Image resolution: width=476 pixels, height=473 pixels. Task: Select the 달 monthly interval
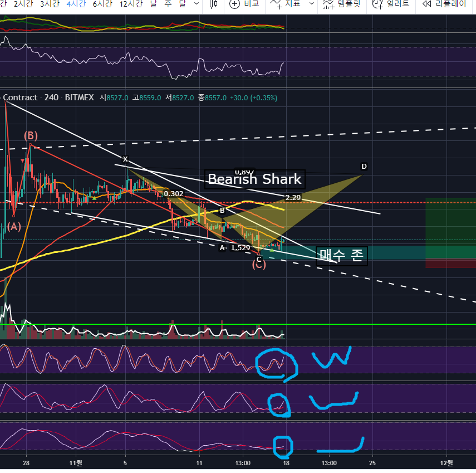pos(182,4)
